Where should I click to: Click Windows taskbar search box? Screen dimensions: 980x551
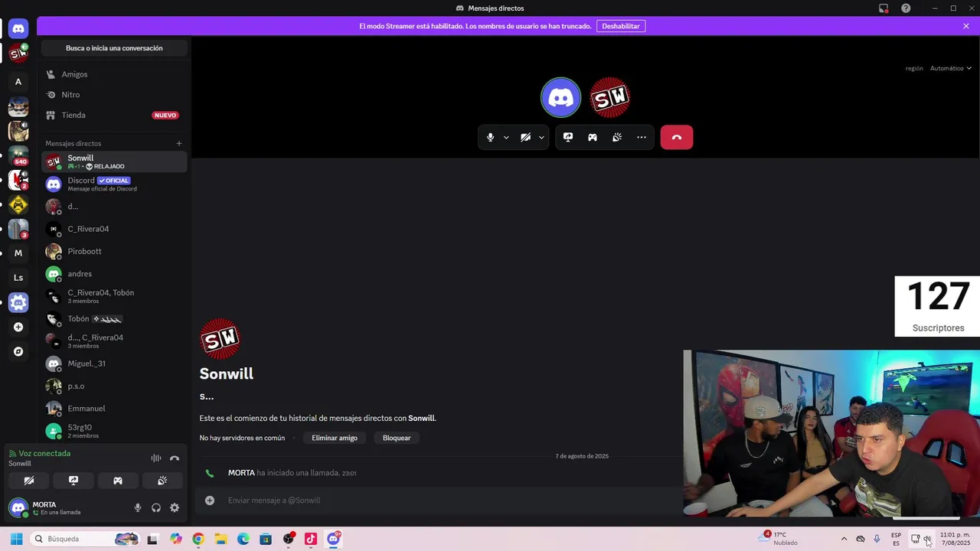click(x=86, y=539)
